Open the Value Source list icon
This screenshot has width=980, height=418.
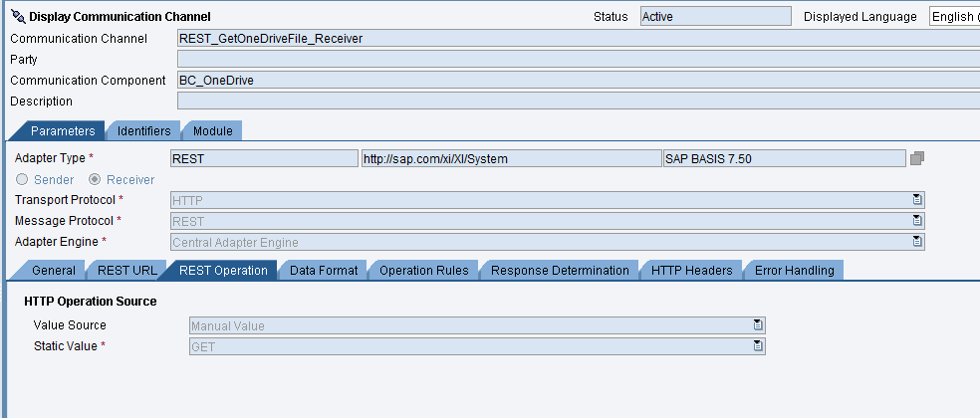click(758, 324)
